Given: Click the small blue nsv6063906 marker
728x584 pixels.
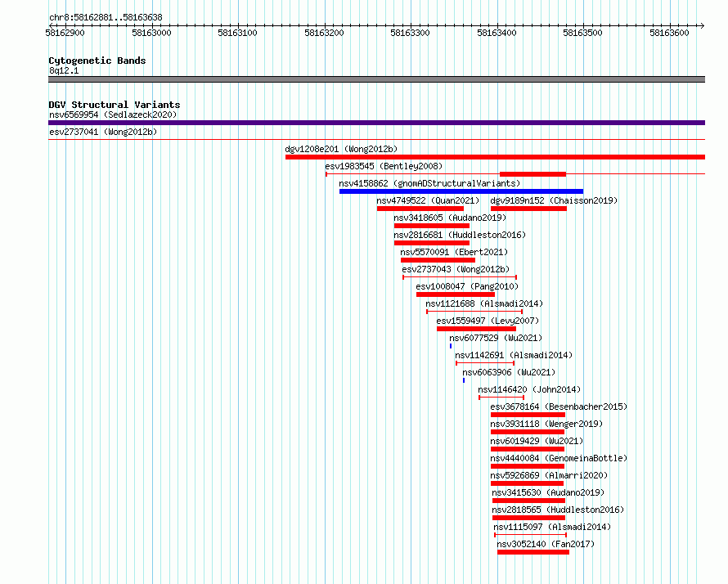Looking at the screenshot, I should [463, 380].
